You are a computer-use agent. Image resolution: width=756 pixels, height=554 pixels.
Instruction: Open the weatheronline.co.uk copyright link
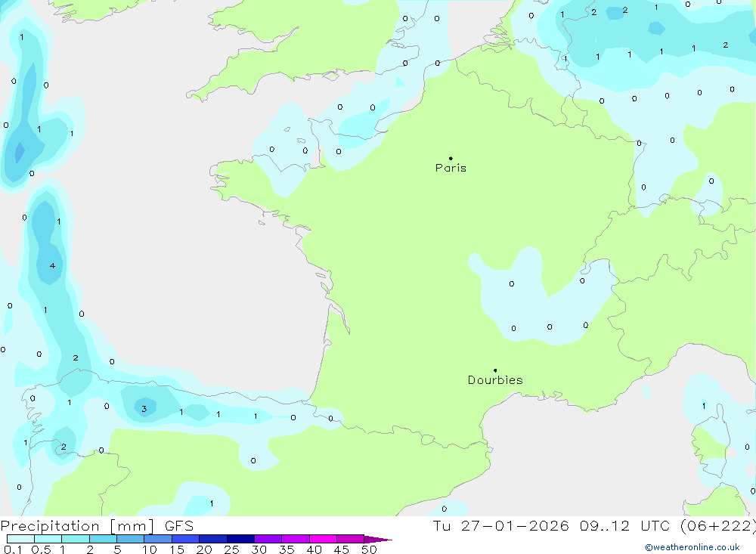point(692,547)
